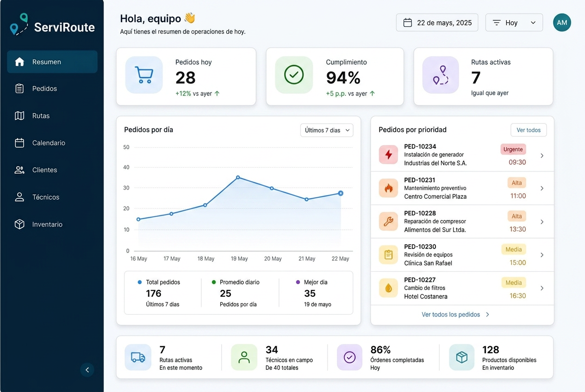Screen dimensions: 585x392
Task: Click the technician person icon in bottom stats
Action: coord(244,357)
